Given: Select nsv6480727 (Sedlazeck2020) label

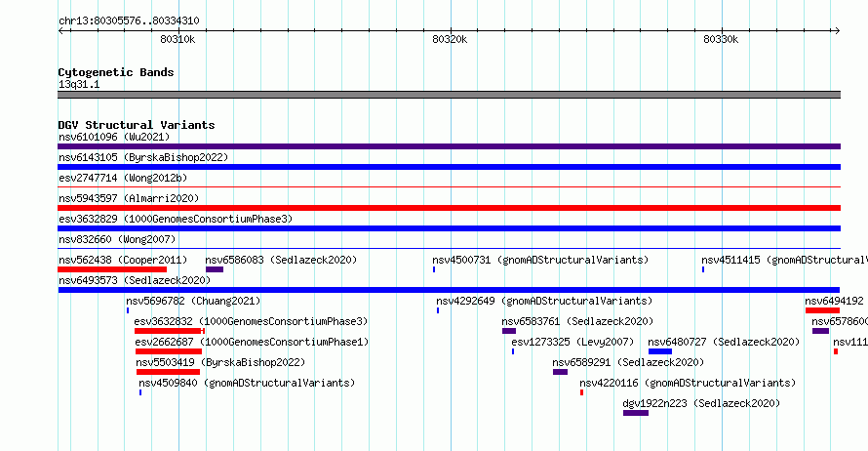Looking at the screenshot, I should click(724, 342).
